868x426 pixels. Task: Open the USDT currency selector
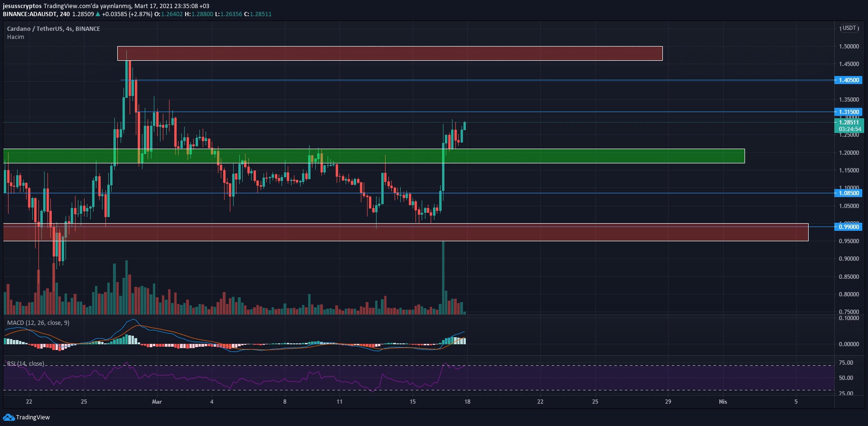pos(849,28)
